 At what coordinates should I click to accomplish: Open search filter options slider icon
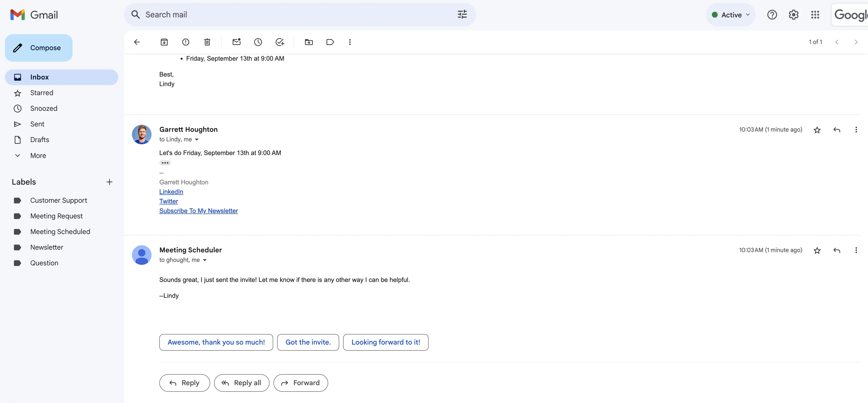[462, 14]
